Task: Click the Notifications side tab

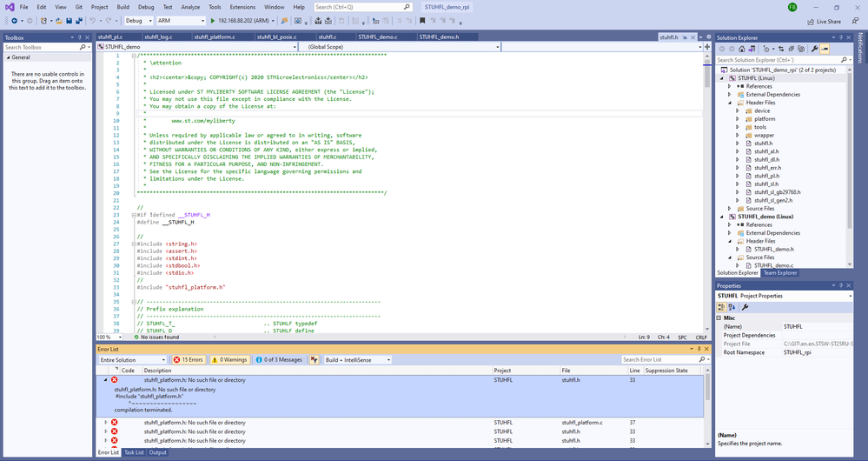Action: coord(860,48)
